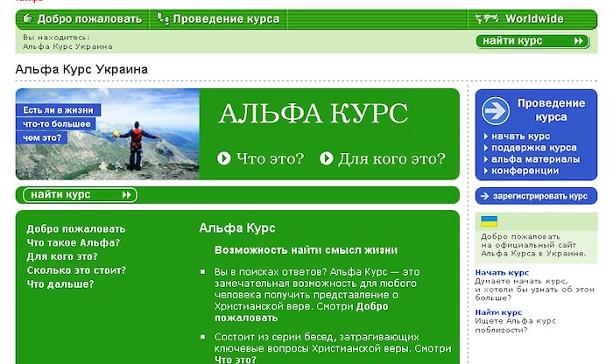Image resolution: width=613 pixels, height=364 pixels.
Task: Open the Проведение курса tab
Action: [218, 19]
